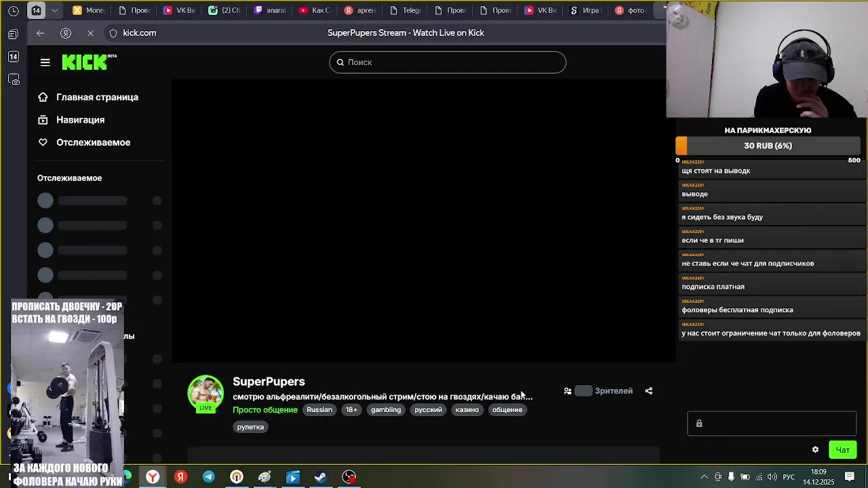Expand the system tray hidden icons chevron
The height and width of the screenshot is (488, 868).
(x=703, y=477)
